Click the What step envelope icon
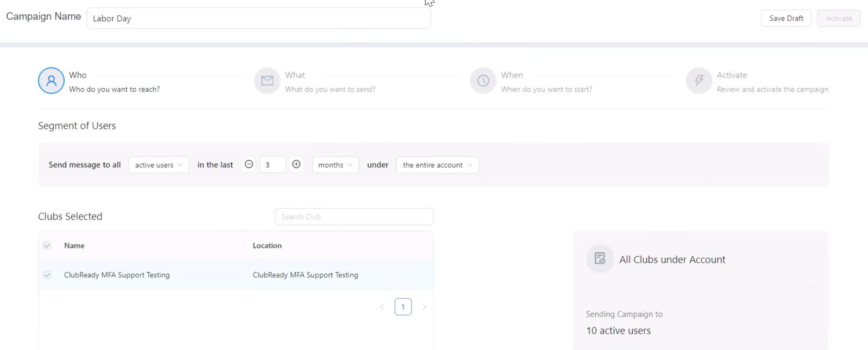Screen dimensions: 868x350 [x=267, y=81]
